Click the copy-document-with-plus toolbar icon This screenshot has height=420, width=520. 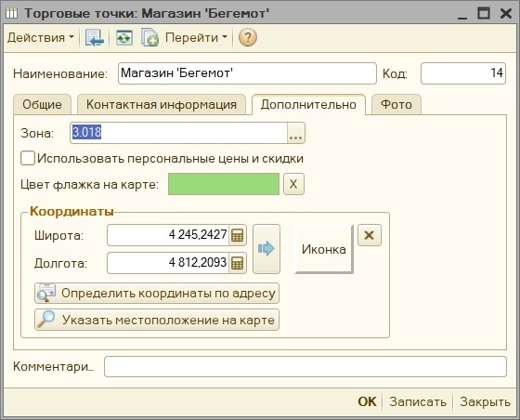click(x=149, y=38)
